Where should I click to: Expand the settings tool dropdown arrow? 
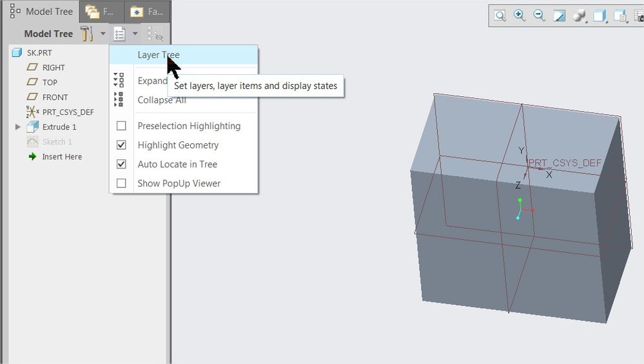103,34
